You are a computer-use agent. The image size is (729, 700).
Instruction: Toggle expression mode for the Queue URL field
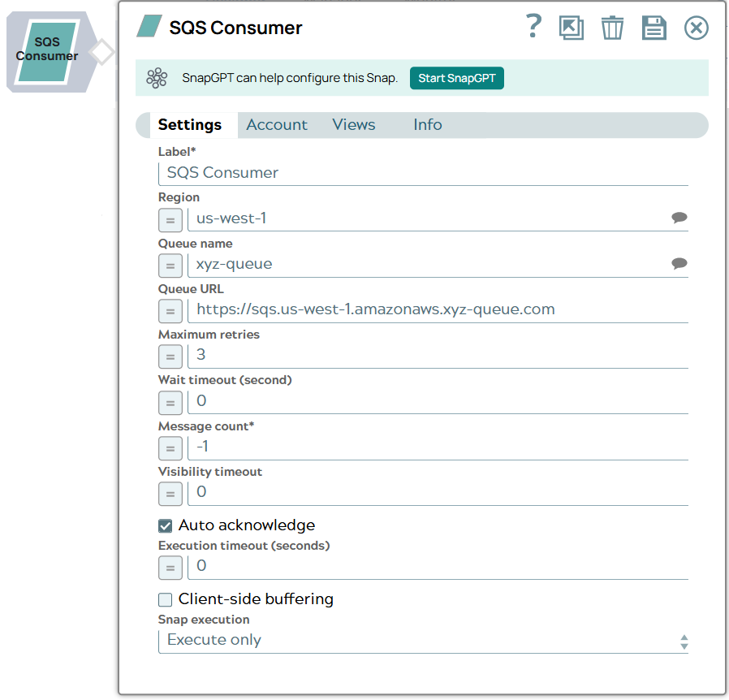(x=170, y=310)
